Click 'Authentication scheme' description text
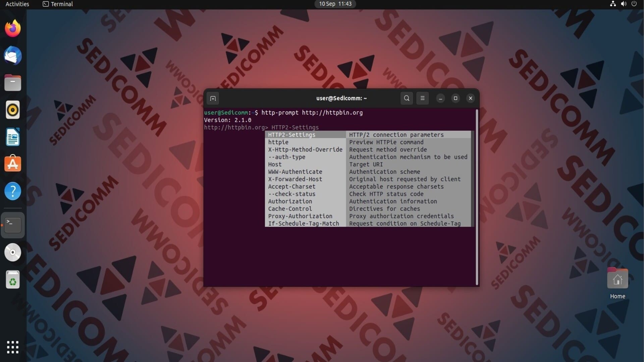This screenshot has height=362, width=644. click(384, 172)
